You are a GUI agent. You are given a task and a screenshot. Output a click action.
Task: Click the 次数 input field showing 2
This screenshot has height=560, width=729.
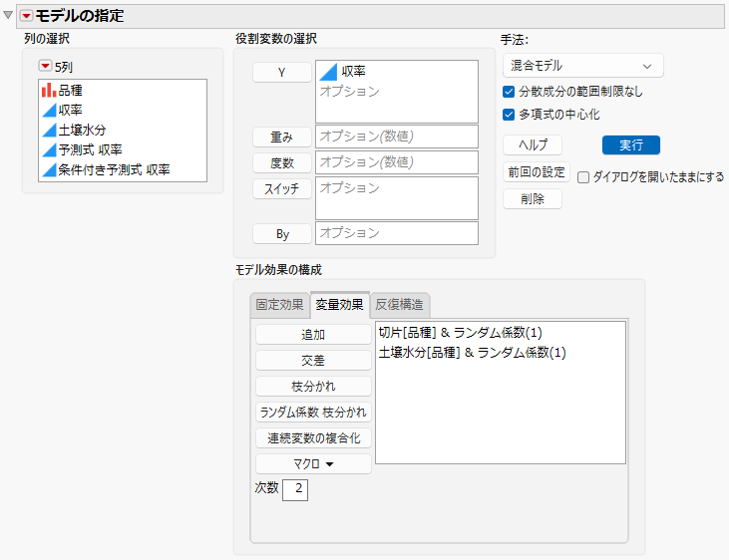point(295,490)
